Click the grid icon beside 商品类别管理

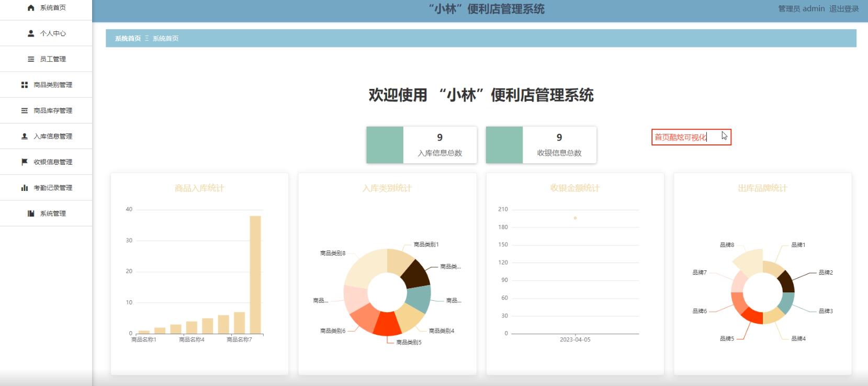25,85
